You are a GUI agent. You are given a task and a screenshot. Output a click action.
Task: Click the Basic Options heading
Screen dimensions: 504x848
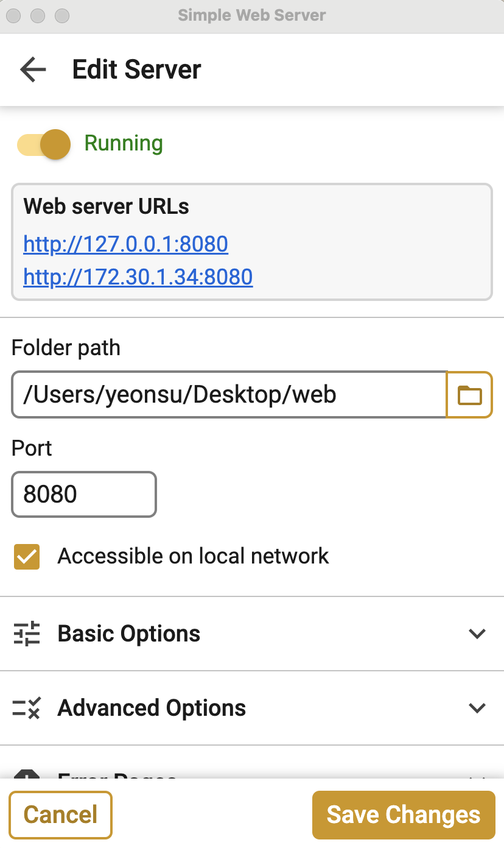click(129, 634)
